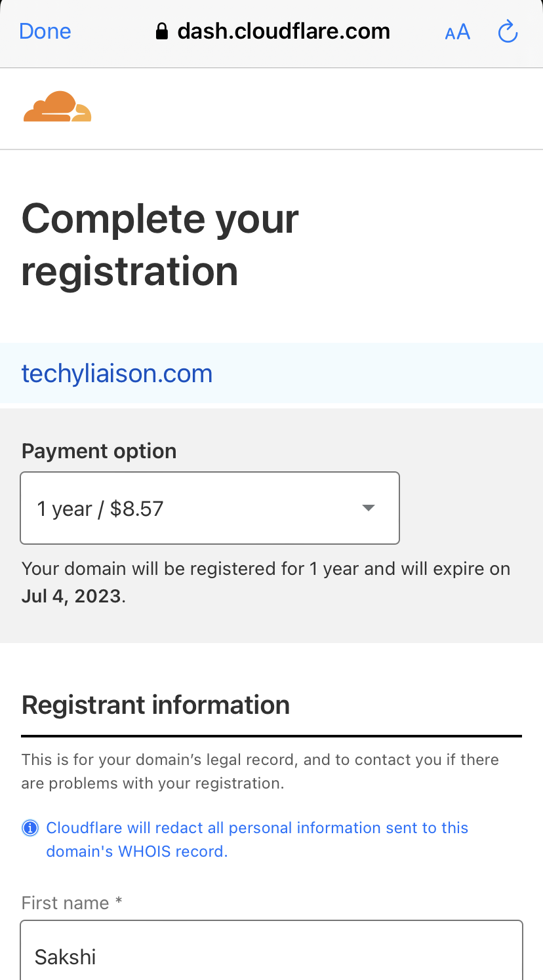Viewport: 543px width, 980px height.
Task: Open the AA text size menu
Action: (x=457, y=32)
